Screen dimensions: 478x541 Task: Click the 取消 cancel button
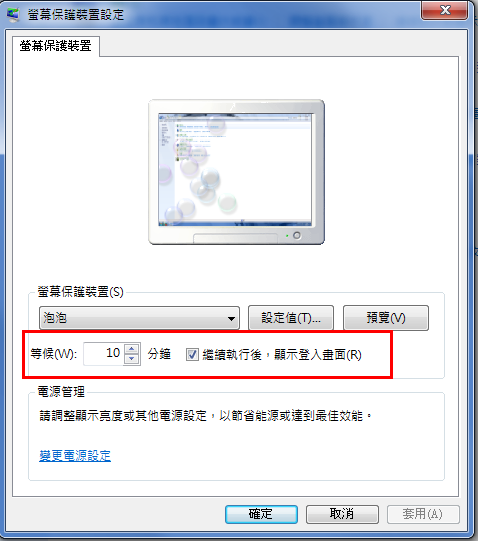point(342,514)
